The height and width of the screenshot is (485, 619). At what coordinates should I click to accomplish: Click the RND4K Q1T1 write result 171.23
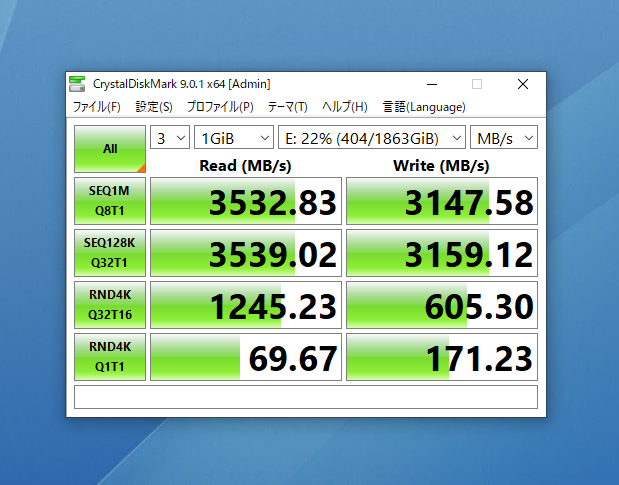click(x=442, y=357)
